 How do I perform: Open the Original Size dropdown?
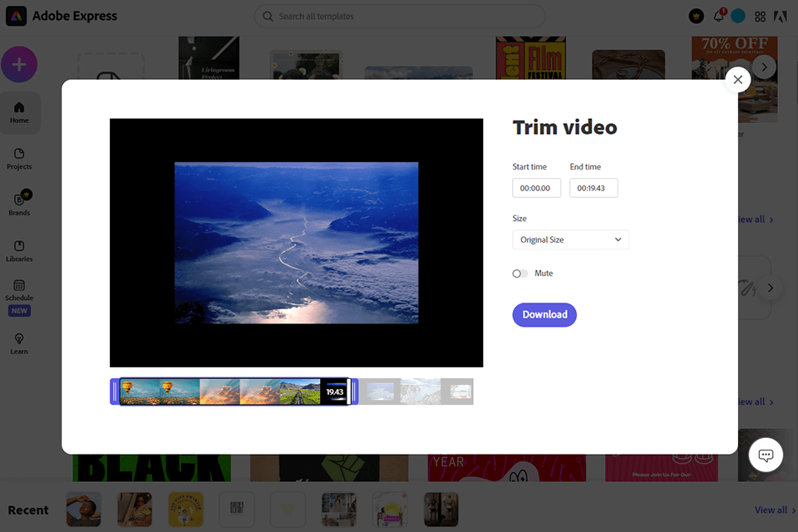pyautogui.click(x=570, y=239)
